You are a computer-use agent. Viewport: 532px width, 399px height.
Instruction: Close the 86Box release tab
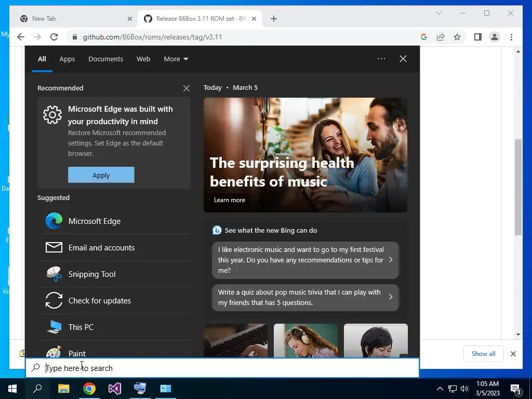(254, 19)
